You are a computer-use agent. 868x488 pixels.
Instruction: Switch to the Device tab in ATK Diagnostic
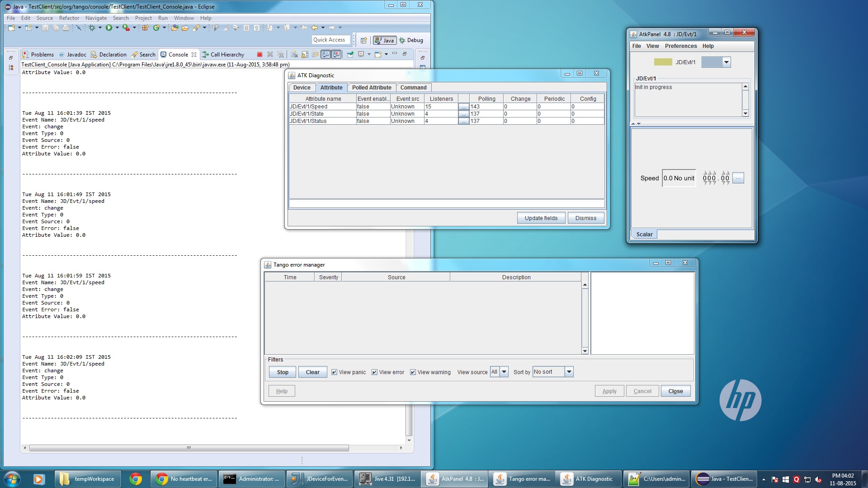pyautogui.click(x=302, y=88)
